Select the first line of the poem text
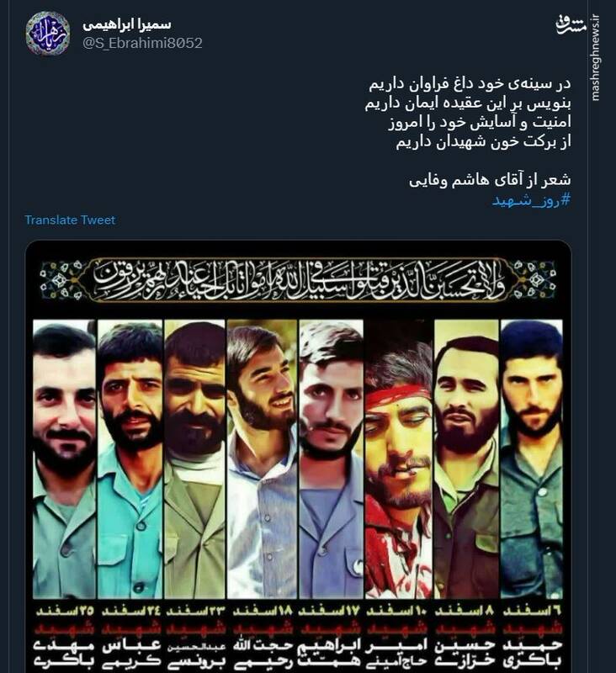Screen dimensions: 616x673 [x=470, y=83]
